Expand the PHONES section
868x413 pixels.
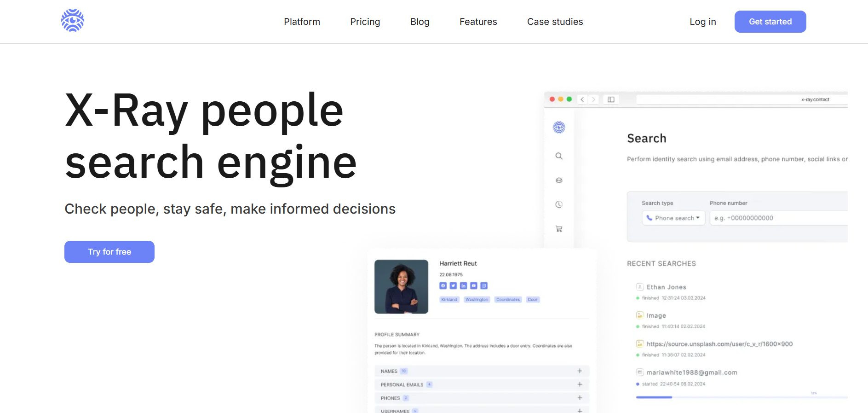(580, 398)
